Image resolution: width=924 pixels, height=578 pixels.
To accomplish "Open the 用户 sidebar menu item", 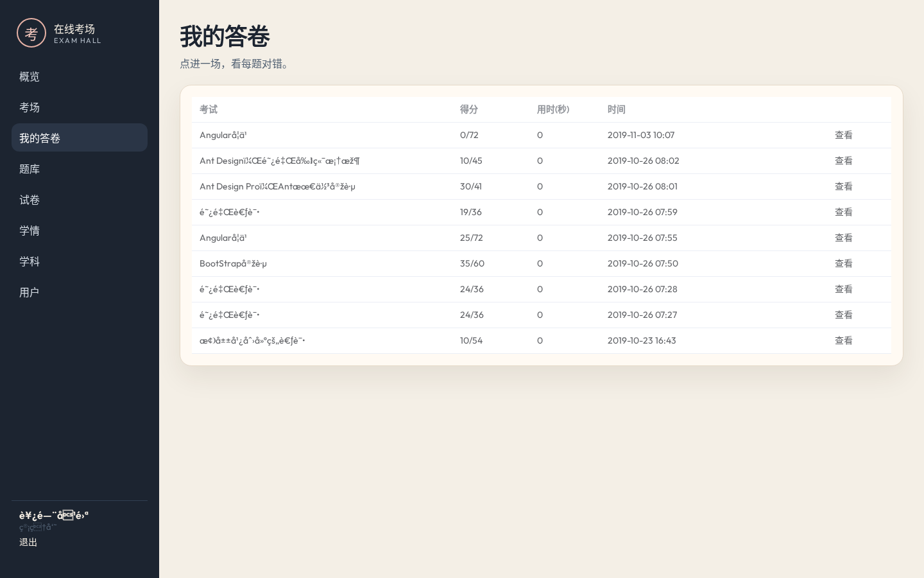I will (80, 292).
